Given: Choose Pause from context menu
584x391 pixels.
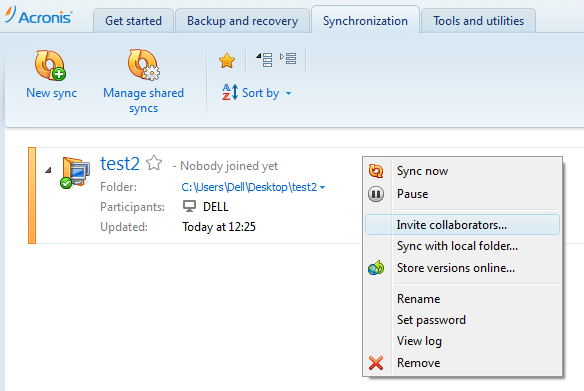Looking at the screenshot, I should click(462, 194).
